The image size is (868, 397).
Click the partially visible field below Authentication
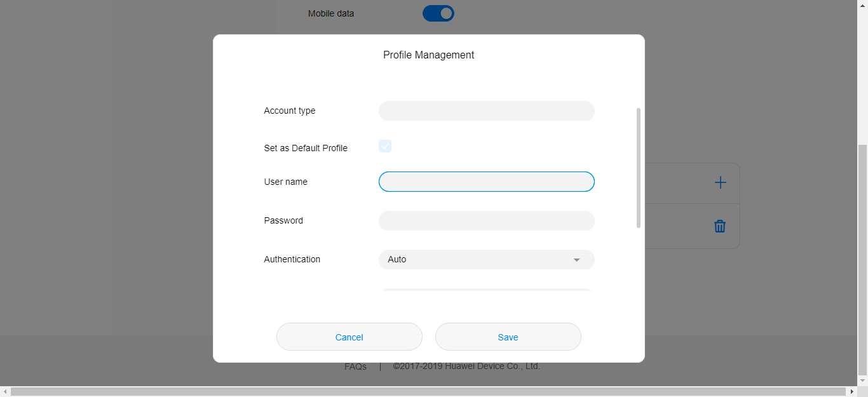point(486,290)
